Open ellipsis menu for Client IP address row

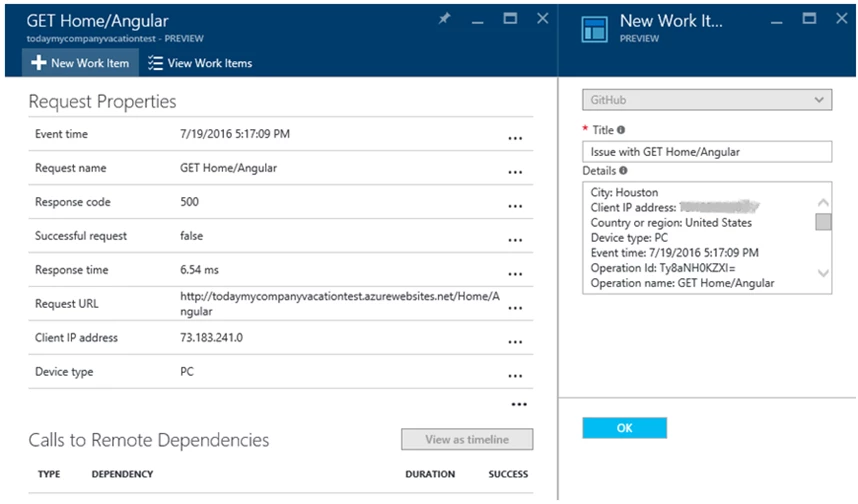click(515, 342)
